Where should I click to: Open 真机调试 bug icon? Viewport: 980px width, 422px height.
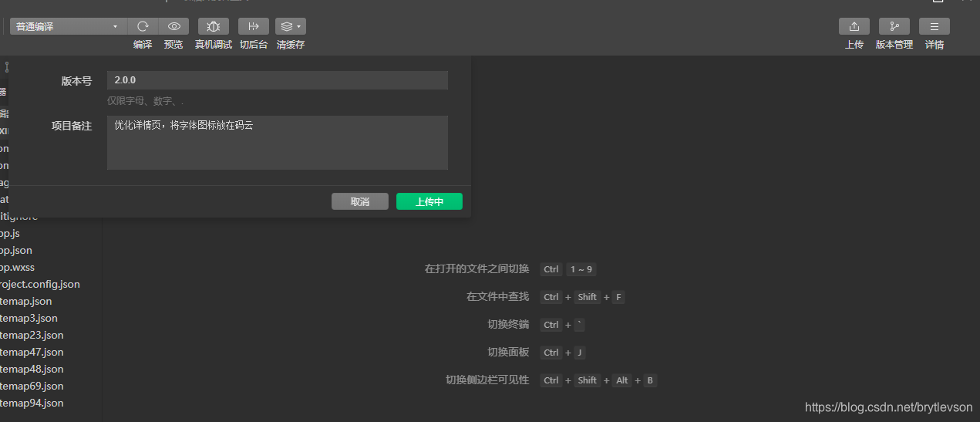pyautogui.click(x=214, y=26)
